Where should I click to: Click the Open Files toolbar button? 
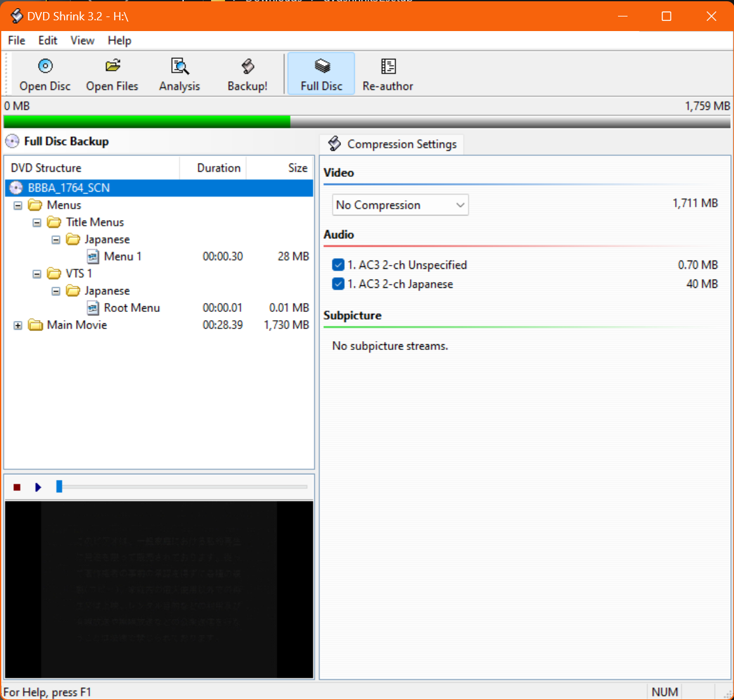pos(112,74)
